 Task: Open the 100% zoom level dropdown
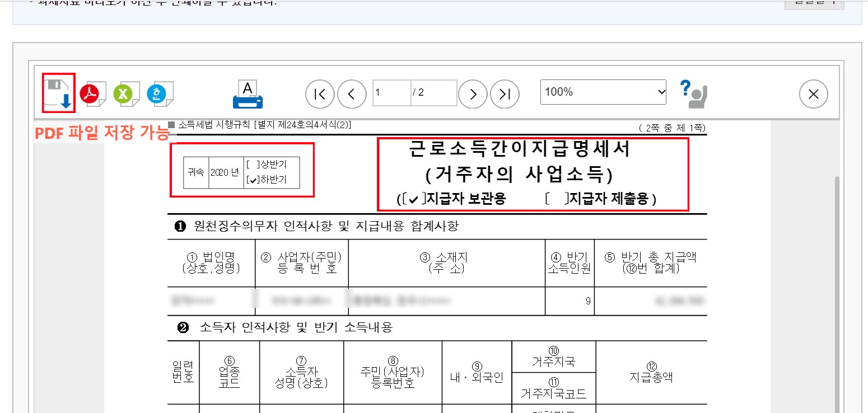(x=603, y=92)
